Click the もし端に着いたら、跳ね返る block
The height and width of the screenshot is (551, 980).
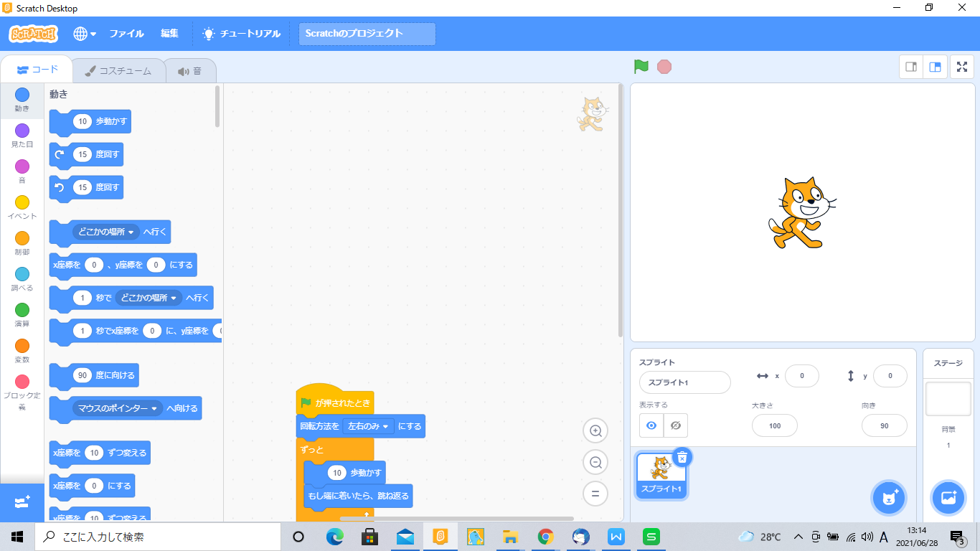pyautogui.click(x=358, y=496)
